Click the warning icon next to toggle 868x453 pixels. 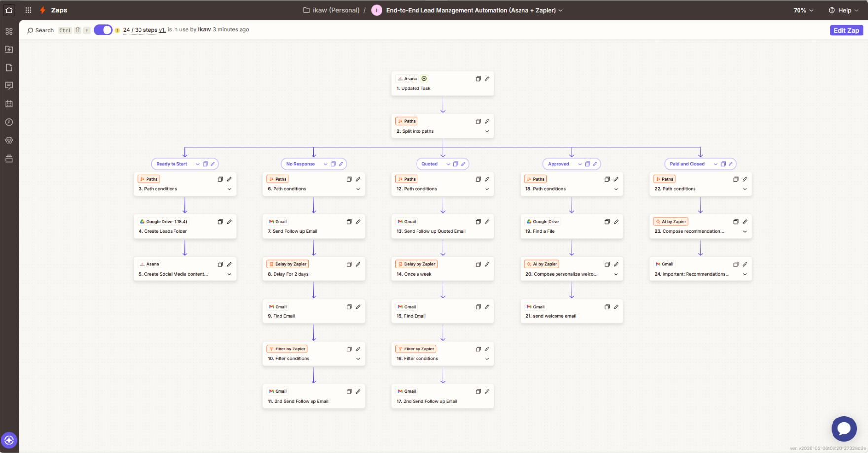[x=117, y=30]
